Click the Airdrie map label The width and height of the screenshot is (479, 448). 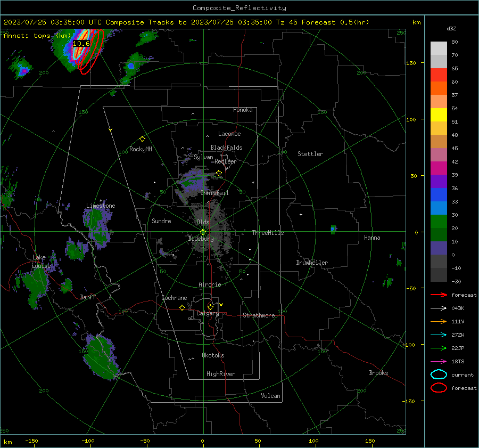click(210, 284)
